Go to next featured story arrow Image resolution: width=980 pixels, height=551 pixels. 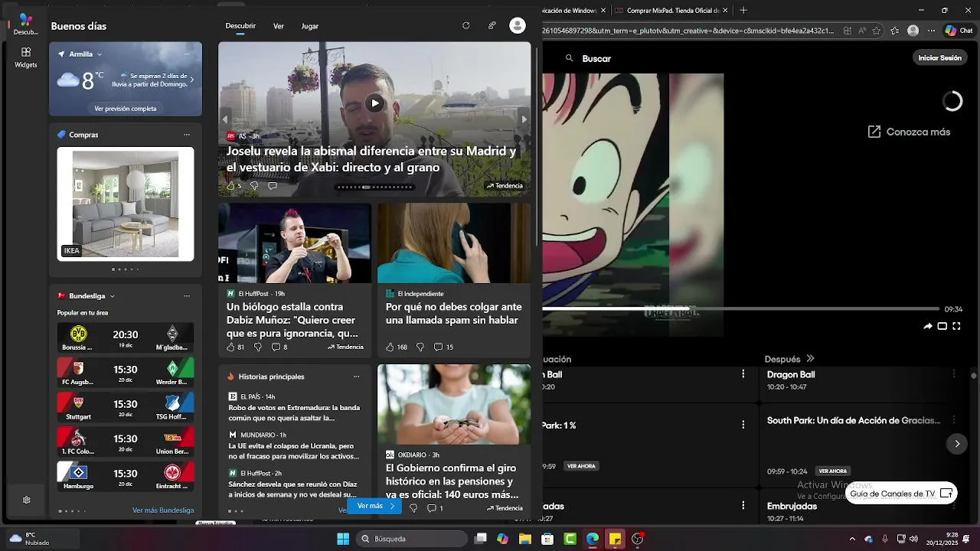click(524, 119)
